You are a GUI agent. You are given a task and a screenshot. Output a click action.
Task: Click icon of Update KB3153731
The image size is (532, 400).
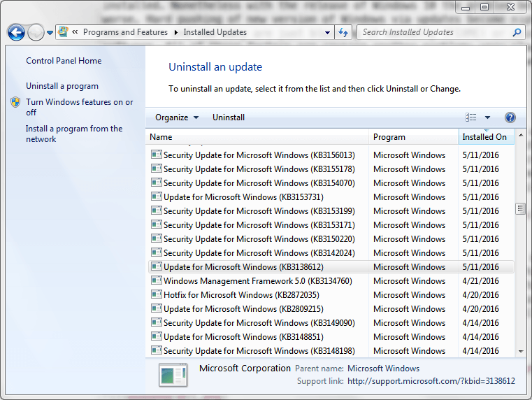tap(156, 197)
